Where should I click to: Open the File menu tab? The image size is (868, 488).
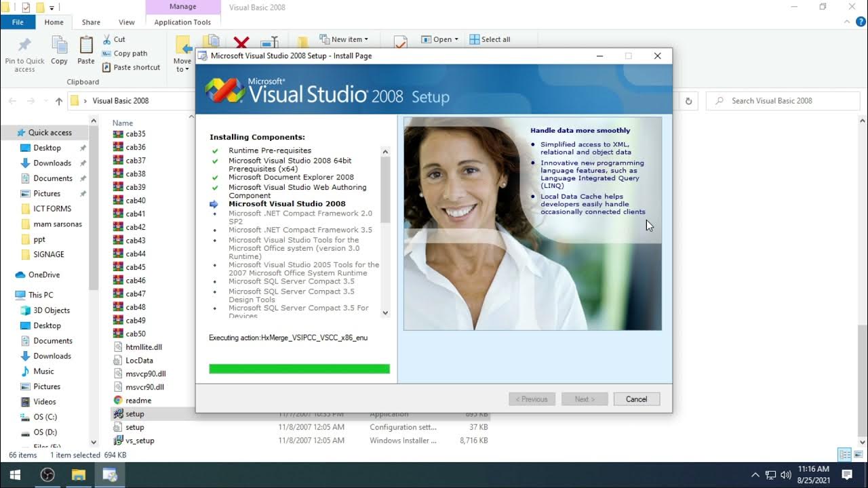point(18,22)
